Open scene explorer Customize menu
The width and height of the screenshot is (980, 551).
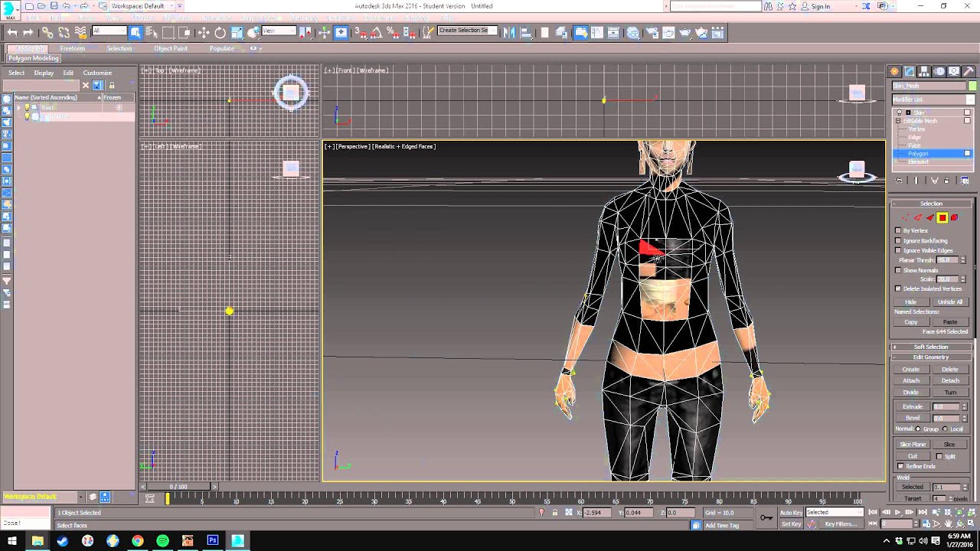click(97, 73)
